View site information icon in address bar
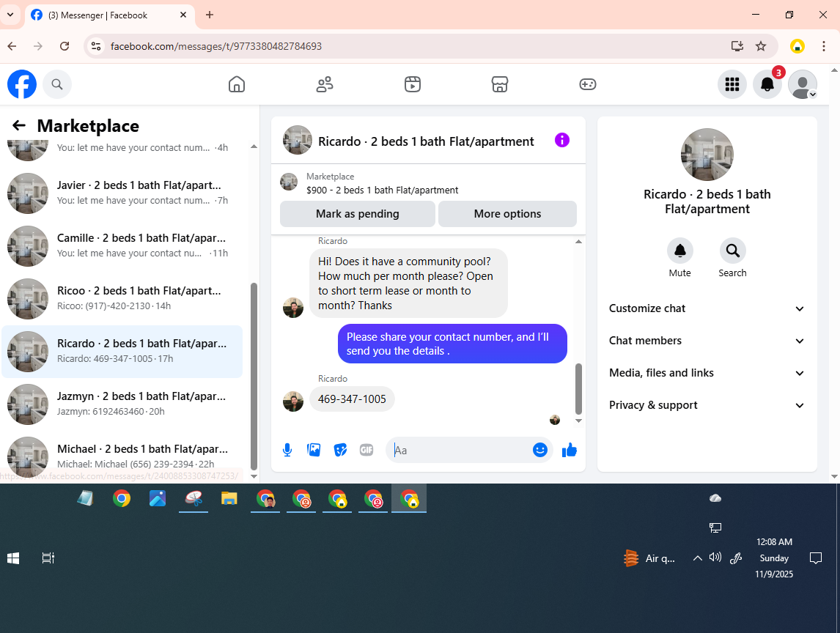Screen dimensions: 840x633 (x=96, y=46)
